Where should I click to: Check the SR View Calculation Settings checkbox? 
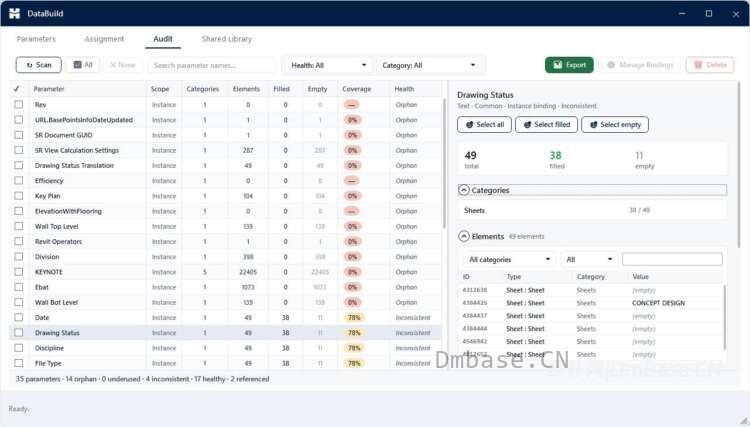point(19,150)
